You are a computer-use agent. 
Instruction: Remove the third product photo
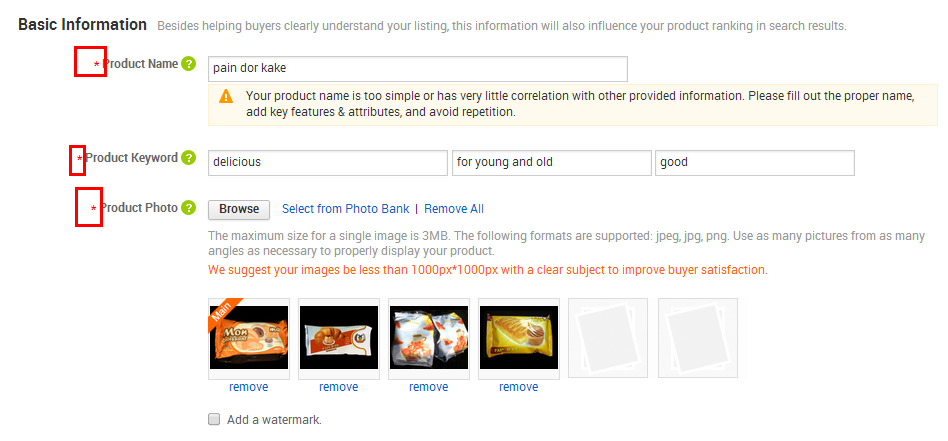click(429, 387)
